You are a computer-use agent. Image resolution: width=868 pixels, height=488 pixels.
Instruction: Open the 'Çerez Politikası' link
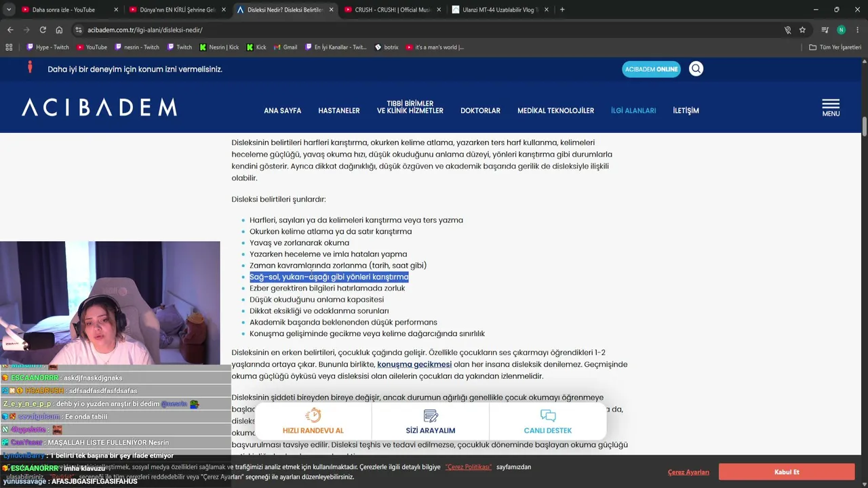tap(468, 467)
